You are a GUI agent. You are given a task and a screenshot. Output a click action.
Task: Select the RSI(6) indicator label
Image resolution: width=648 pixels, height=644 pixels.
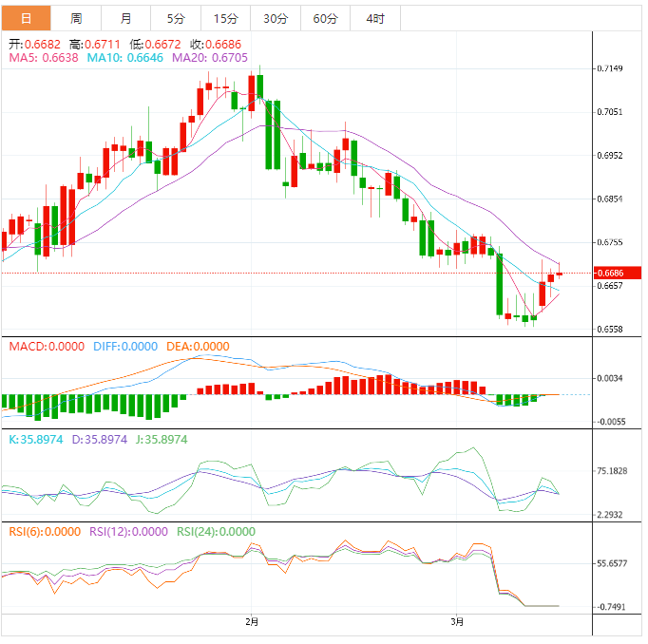click(45, 532)
